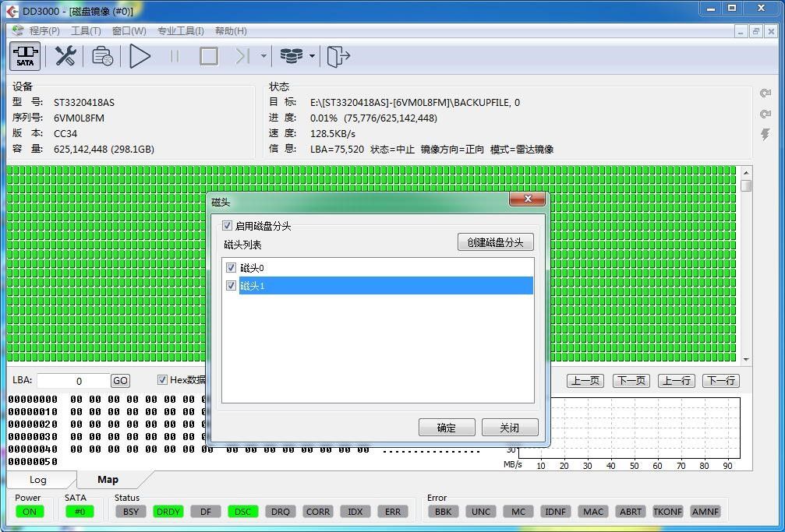The image size is (785, 532).
Task: Open the disk task briefcase icon
Action: 102,55
